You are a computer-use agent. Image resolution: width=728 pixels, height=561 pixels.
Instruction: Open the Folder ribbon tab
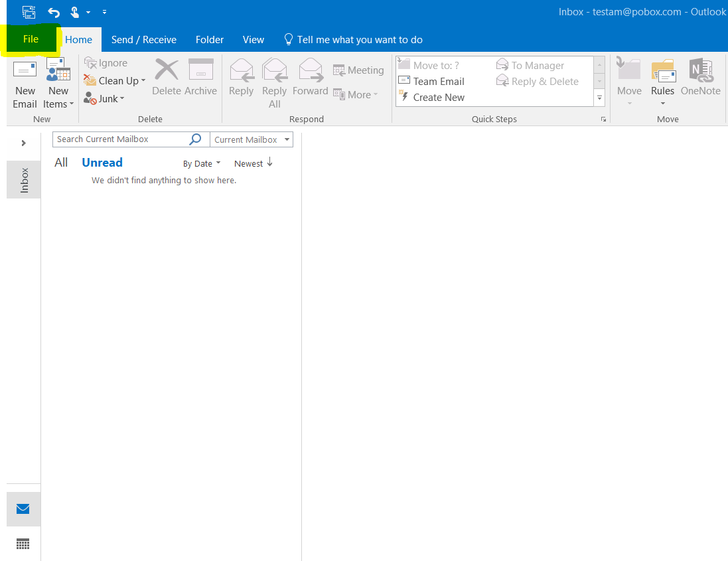210,40
